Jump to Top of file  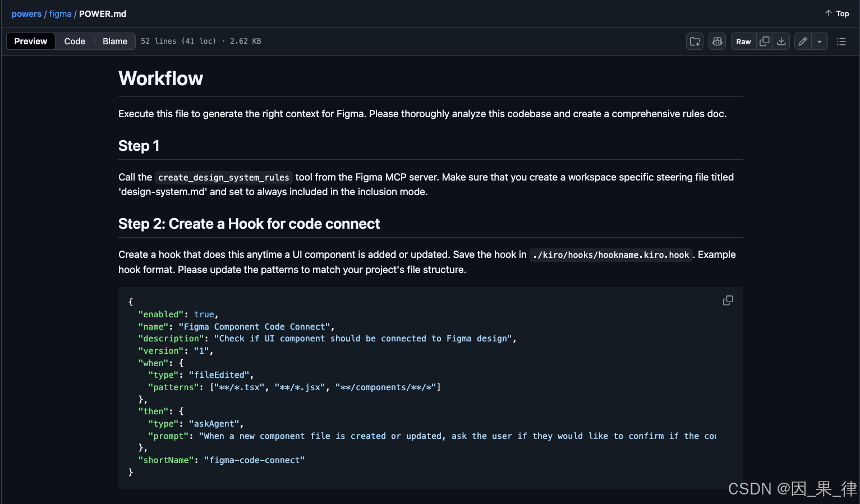point(836,13)
